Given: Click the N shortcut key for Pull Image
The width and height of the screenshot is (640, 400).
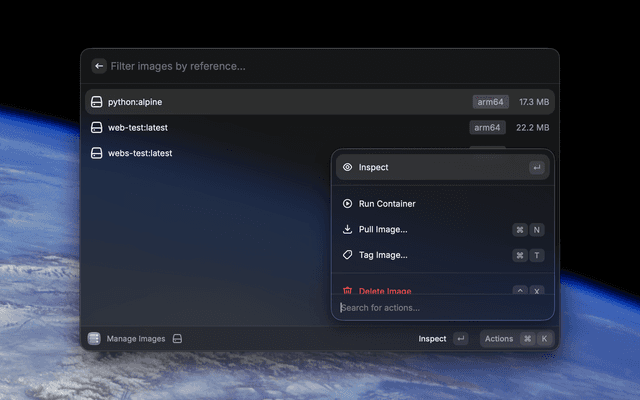Looking at the screenshot, I should coord(537,230).
